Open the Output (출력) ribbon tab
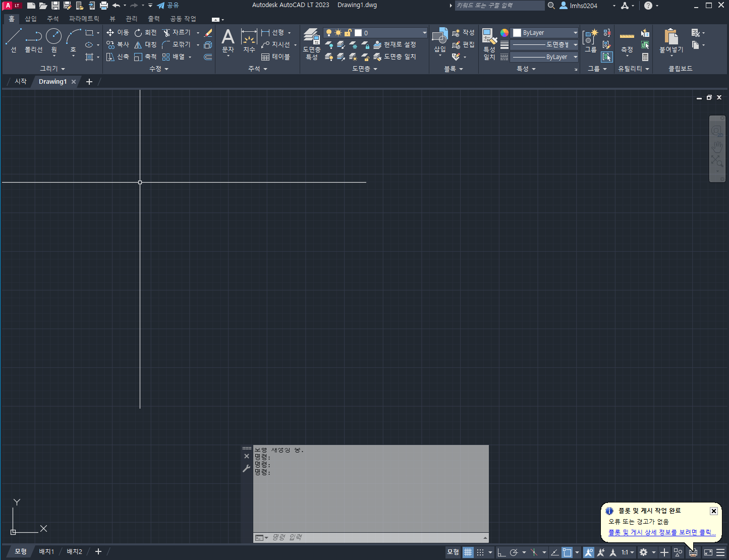 coord(154,19)
